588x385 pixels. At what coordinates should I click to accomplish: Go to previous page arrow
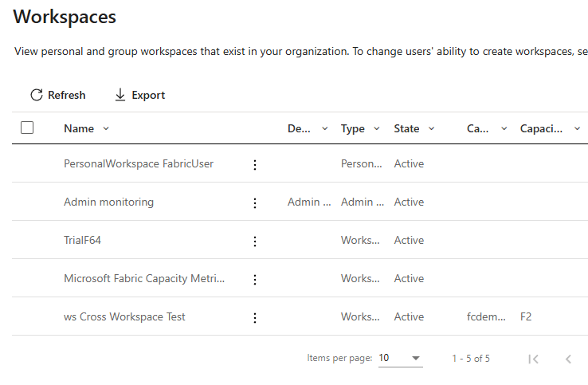pos(568,359)
